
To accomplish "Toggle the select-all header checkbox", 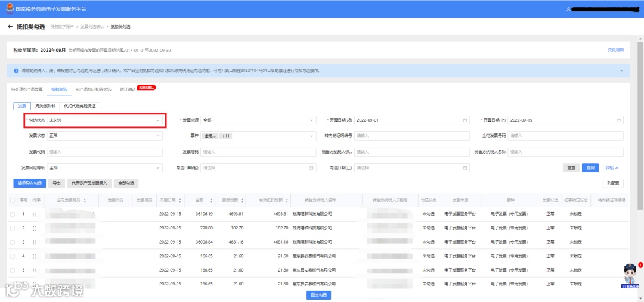I will [13, 200].
